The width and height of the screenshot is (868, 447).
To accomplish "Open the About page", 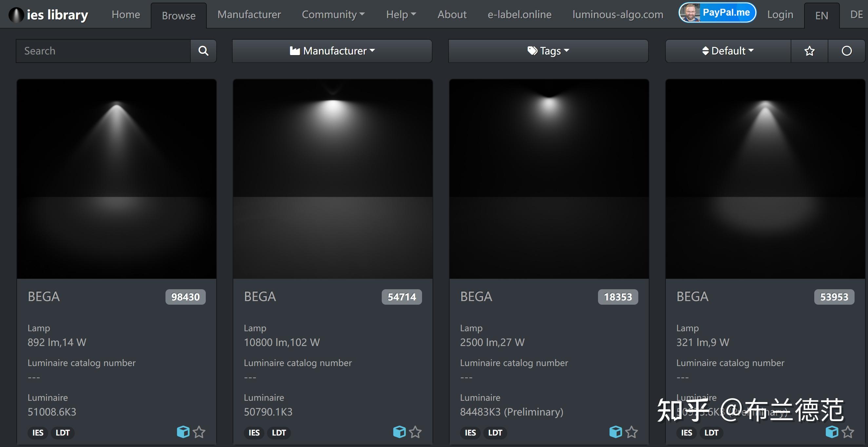I will 452,14.
